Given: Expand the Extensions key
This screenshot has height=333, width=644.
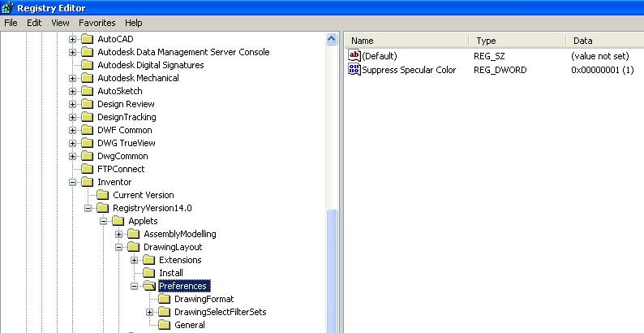Looking at the screenshot, I should click(135, 260).
